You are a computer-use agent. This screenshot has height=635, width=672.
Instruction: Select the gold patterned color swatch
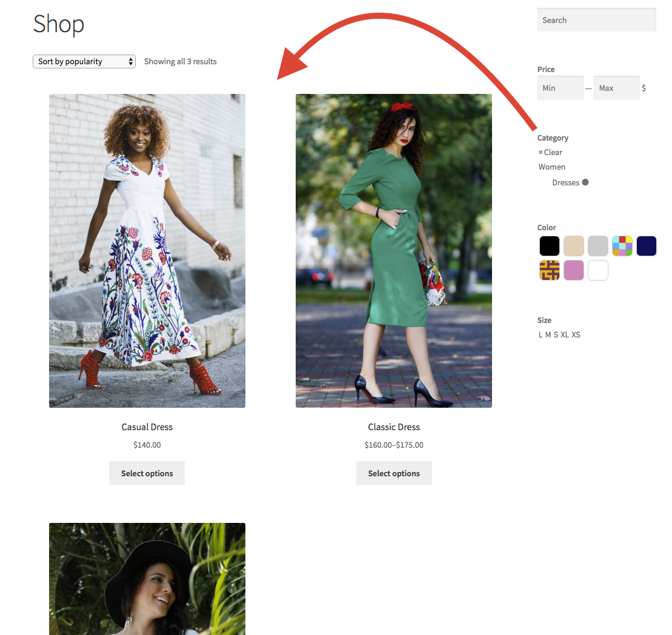coord(549,270)
